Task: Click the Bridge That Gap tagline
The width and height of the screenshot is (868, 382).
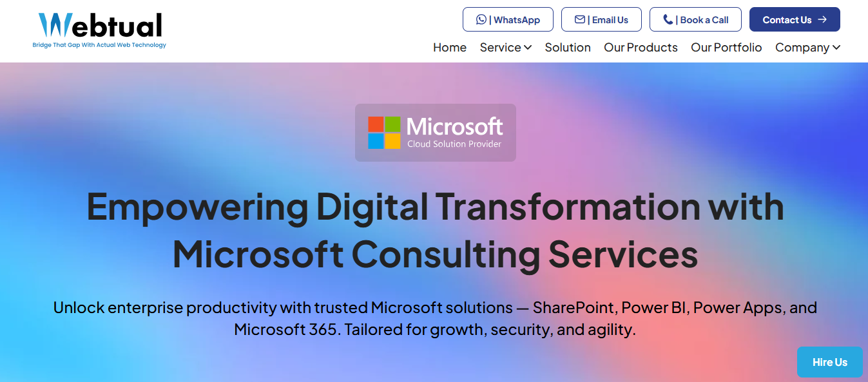Action: tap(99, 45)
